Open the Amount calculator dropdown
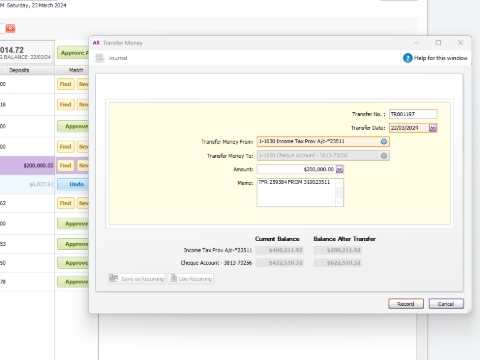 339,169
